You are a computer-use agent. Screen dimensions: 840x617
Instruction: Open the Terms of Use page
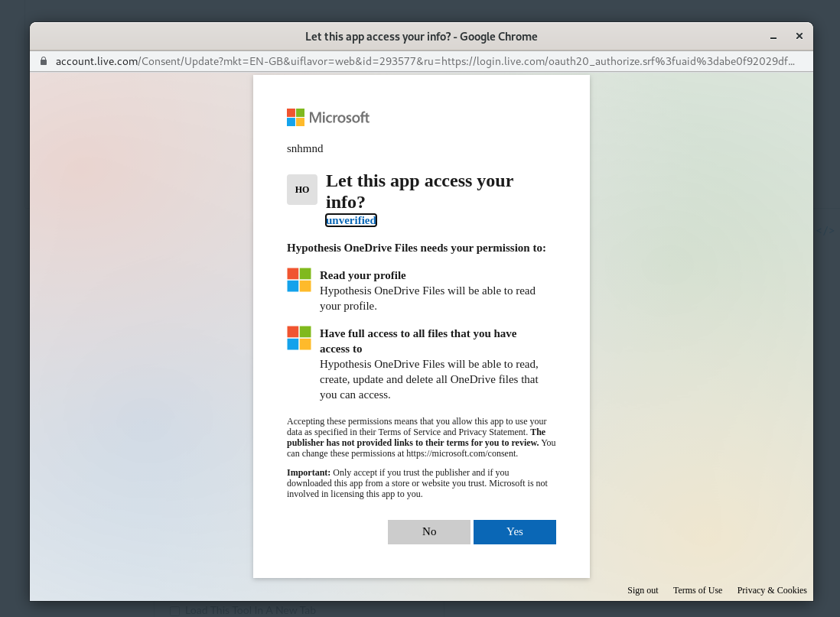click(x=697, y=590)
